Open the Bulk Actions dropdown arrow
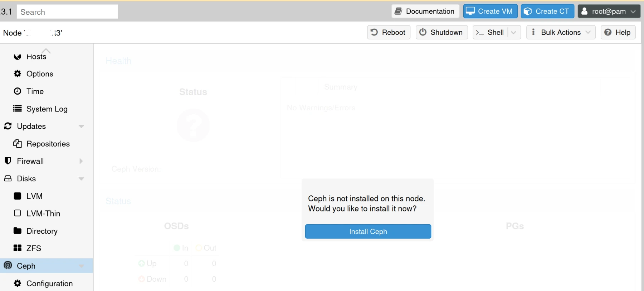 point(588,32)
